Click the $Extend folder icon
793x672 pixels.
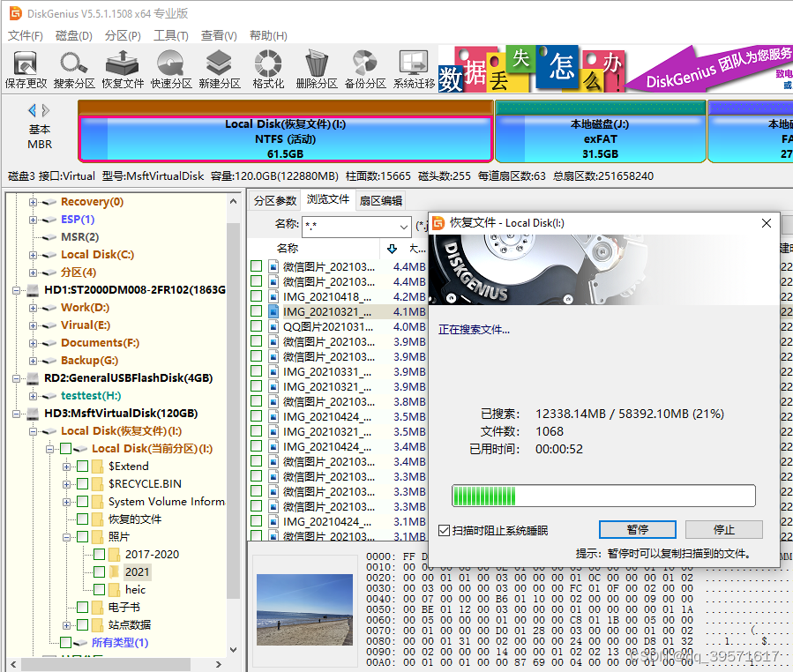(98, 467)
